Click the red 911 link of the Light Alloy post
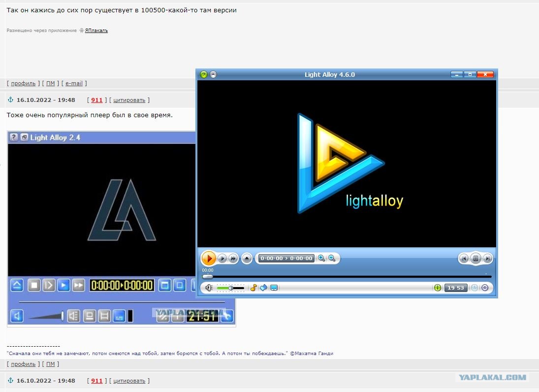539x392 pixels. 97,100
